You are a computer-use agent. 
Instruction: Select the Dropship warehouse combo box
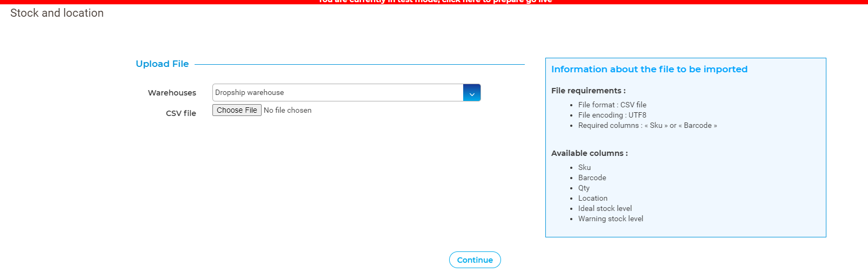coord(338,93)
